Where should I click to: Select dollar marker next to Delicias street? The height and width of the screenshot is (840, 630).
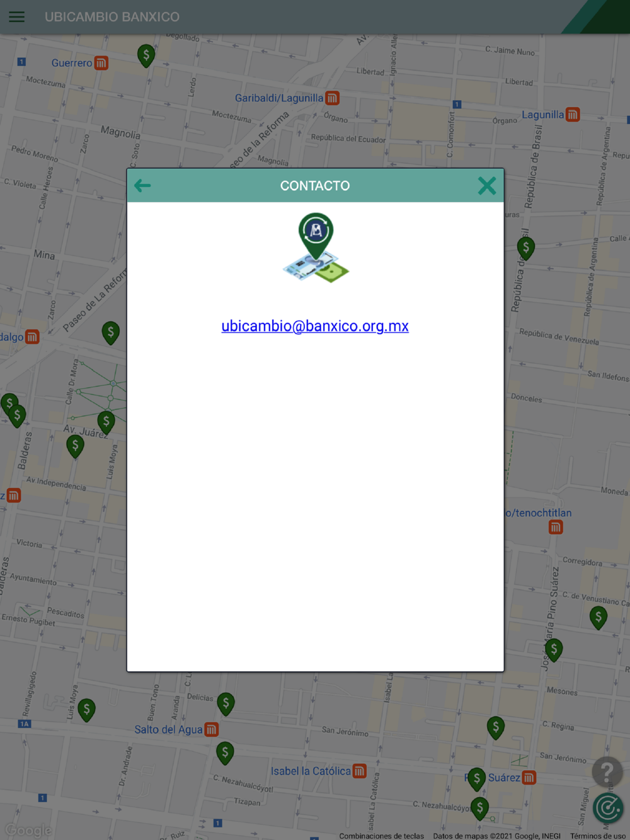point(226,704)
